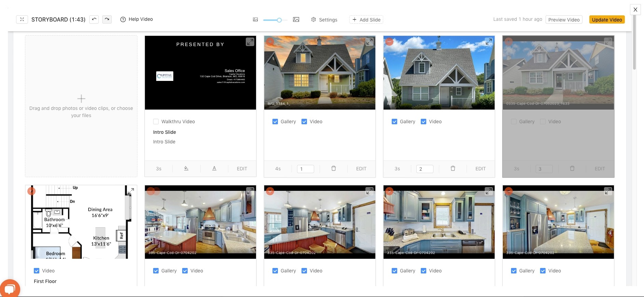The image size is (644, 297).
Task: Adjust the thumbnail size slider
Action: tap(279, 20)
